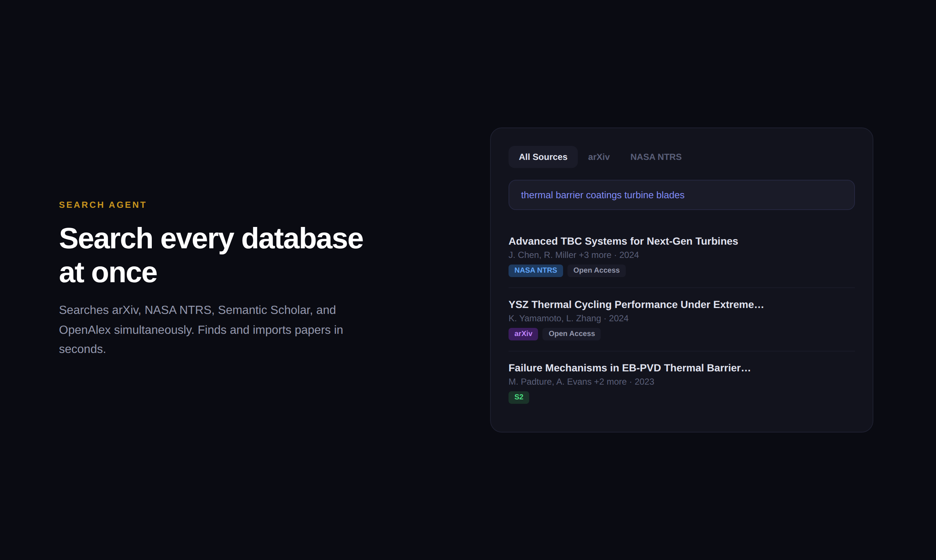The image size is (936, 560).
Task: Switch to the All Sources tab
Action: tap(543, 157)
